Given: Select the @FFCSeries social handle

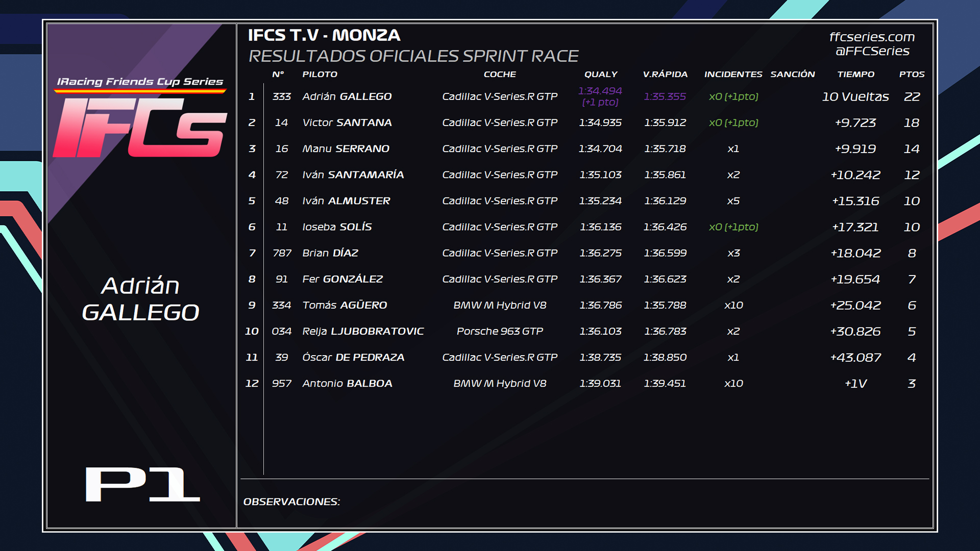Looking at the screenshot, I should click(872, 51).
